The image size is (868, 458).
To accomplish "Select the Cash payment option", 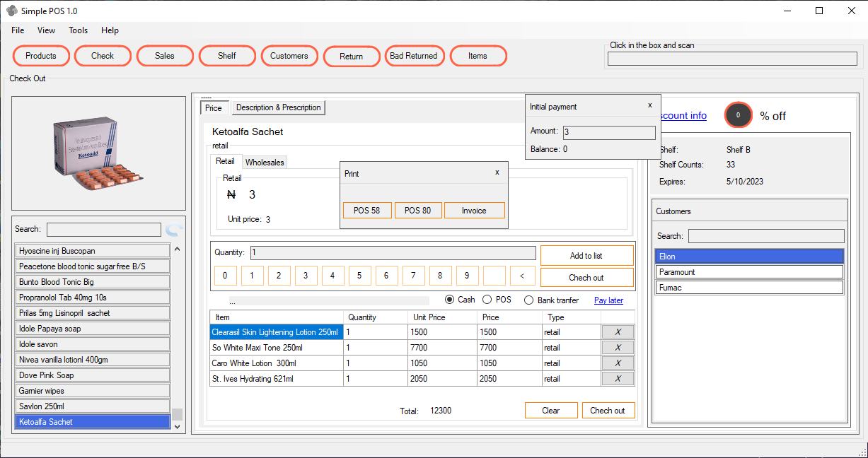I will (x=450, y=300).
